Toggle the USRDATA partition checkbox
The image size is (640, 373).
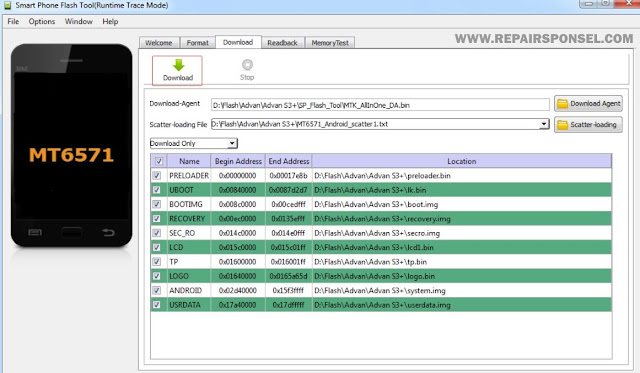pyautogui.click(x=156, y=305)
